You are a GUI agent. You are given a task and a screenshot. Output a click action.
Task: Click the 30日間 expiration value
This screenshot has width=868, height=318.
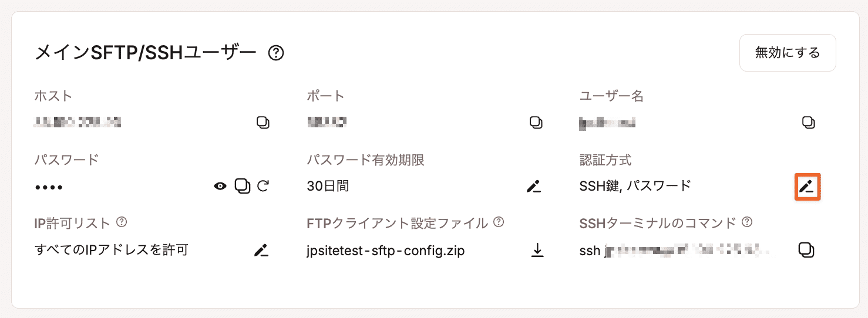(328, 187)
